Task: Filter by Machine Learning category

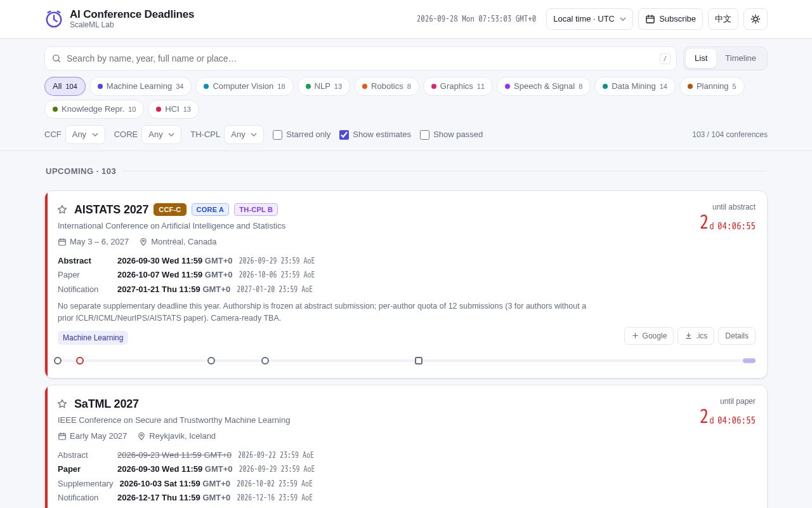Action: point(140,86)
